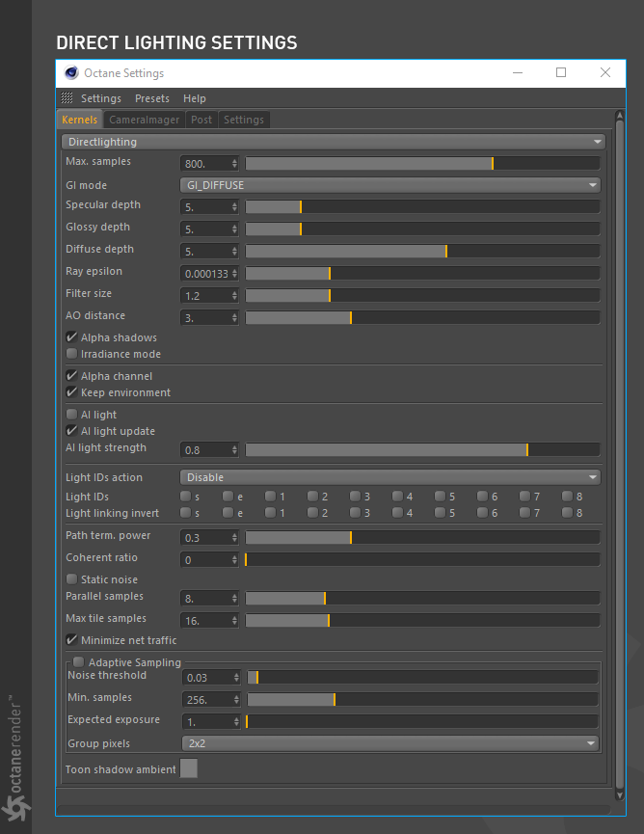Toggle the Alpha channel checkbox

click(x=71, y=376)
